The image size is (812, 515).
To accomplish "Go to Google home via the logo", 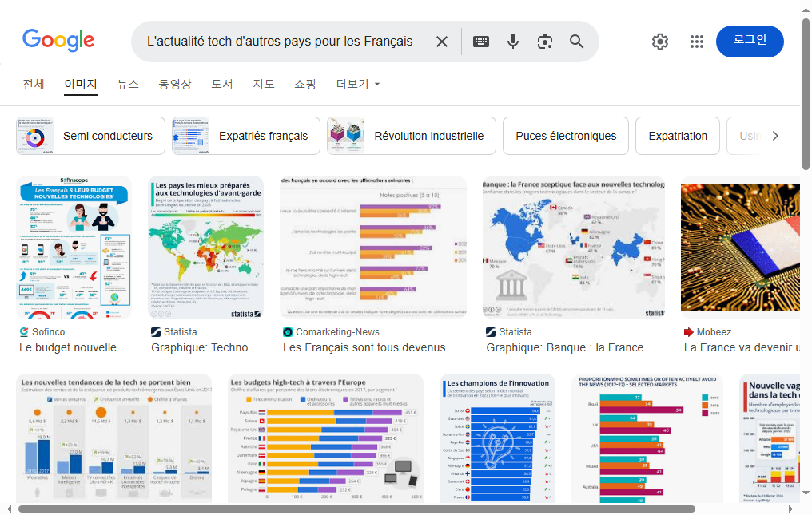I will pos(58,41).
